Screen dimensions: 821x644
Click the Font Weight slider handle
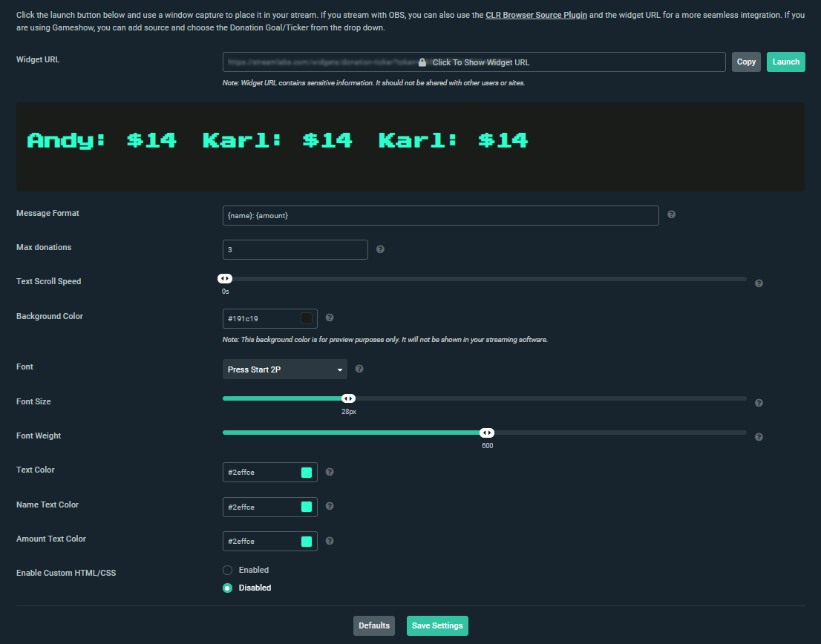[x=487, y=433]
